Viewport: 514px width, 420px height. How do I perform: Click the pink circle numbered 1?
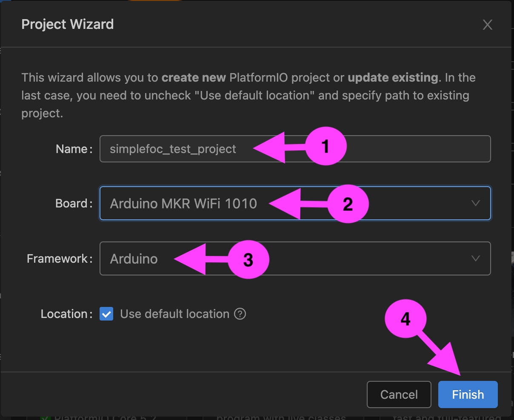coord(326,147)
